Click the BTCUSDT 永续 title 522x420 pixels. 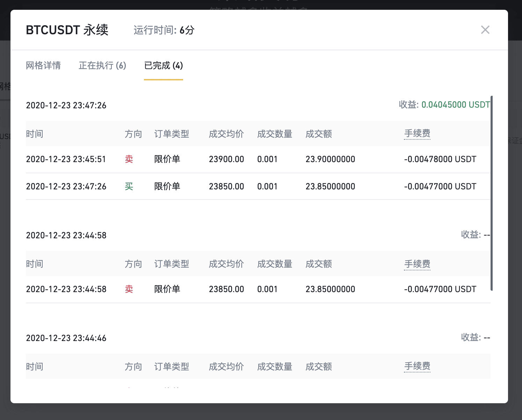click(x=67, y=30)
